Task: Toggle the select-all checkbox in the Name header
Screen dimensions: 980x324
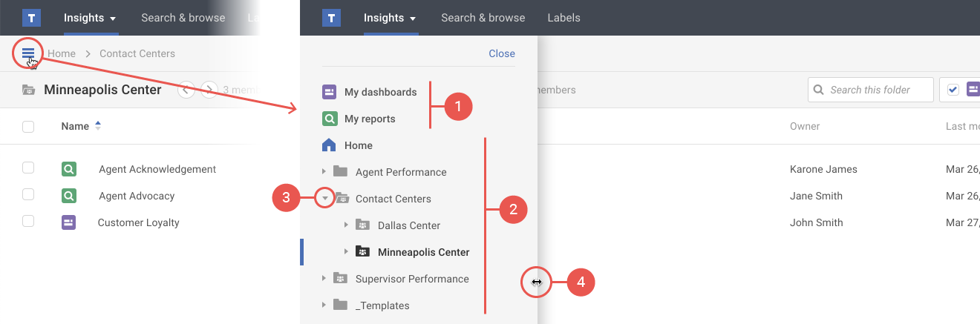Action: tap(28, 127)
